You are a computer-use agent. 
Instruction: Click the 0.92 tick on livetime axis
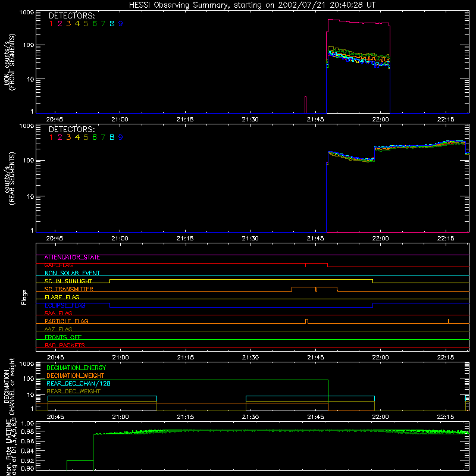(27, 461)
